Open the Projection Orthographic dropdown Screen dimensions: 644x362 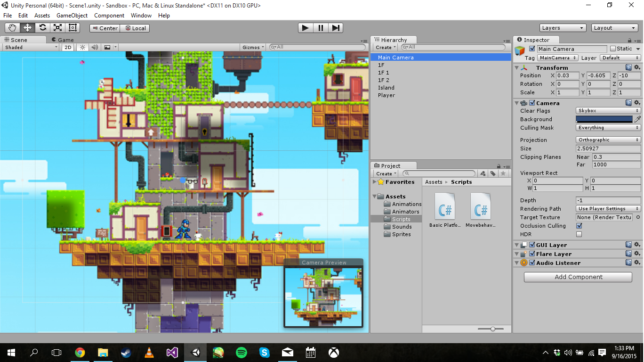(x=608, y=140)
